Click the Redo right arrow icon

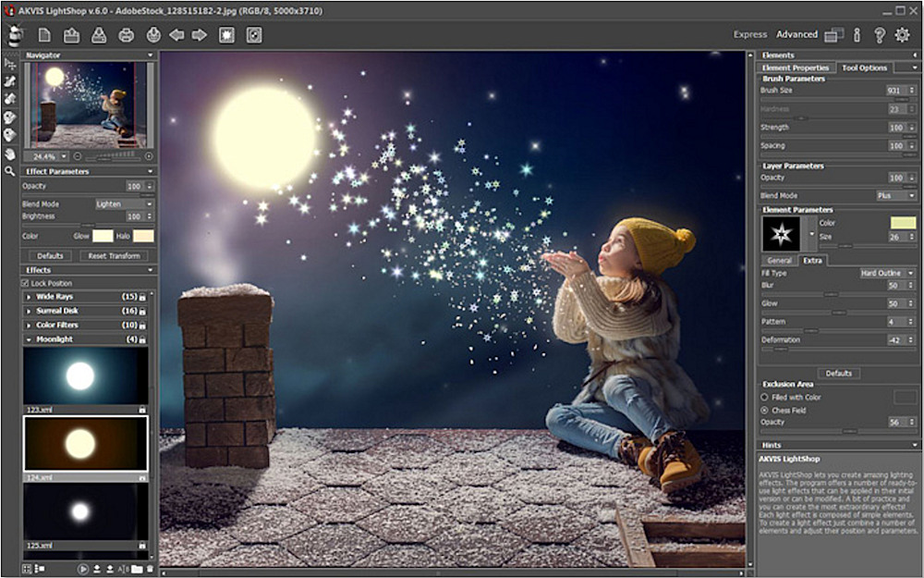199,35
